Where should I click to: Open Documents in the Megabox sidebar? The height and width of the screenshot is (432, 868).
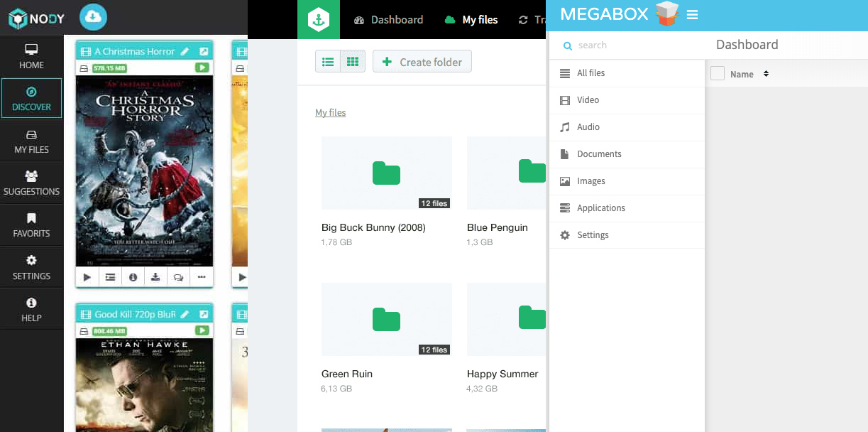tap(627, 154)
